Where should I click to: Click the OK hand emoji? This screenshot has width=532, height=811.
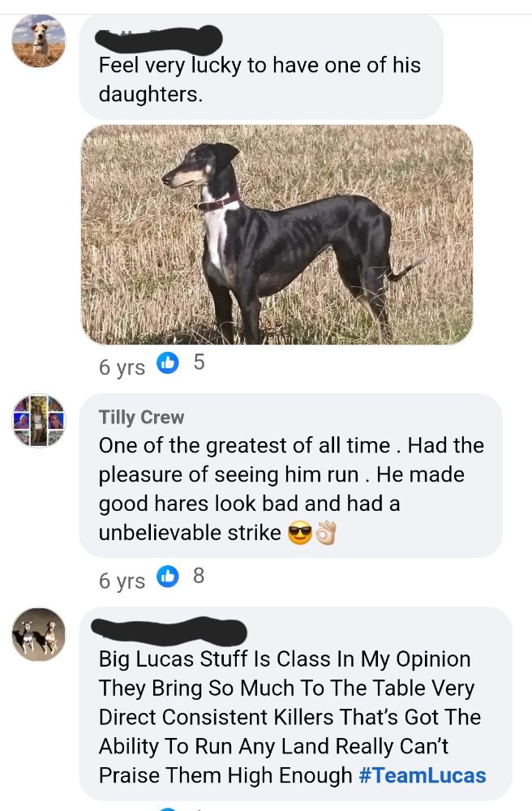coord(326,533)
